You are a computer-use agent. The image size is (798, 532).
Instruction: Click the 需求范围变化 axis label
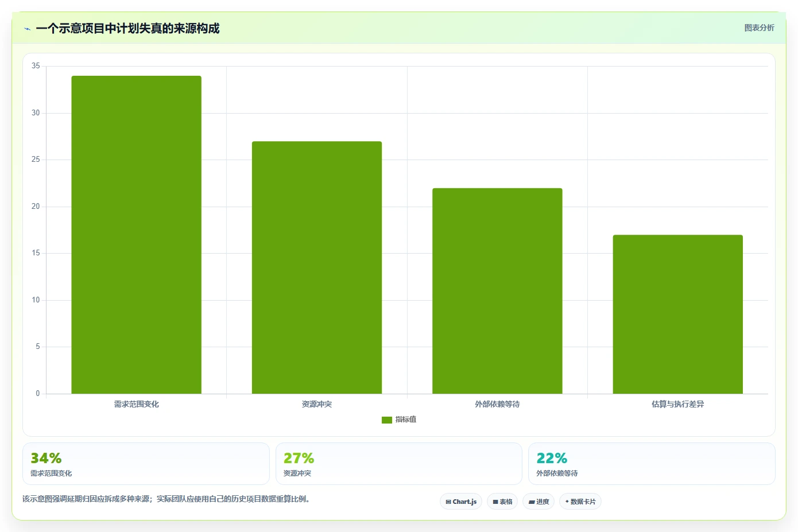click(136, 404)
